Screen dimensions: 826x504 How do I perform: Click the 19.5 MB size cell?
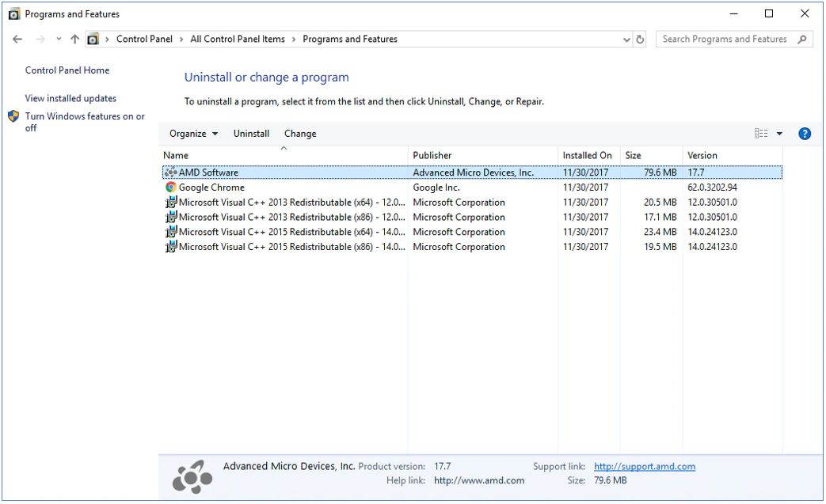[660, 247]
